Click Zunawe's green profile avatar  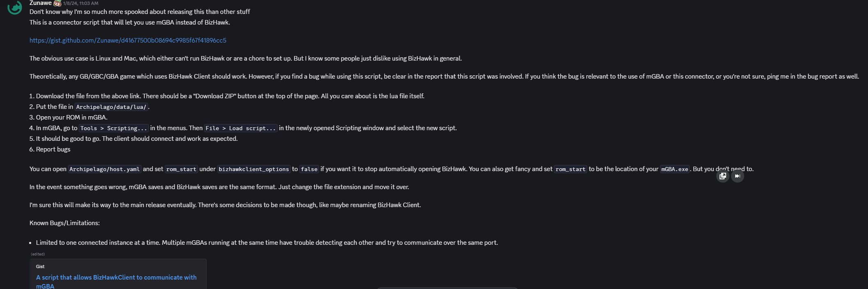coord(15,7)
